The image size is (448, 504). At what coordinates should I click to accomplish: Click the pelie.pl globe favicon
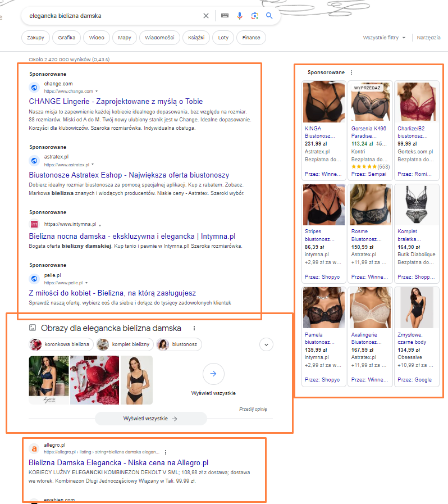34,279
